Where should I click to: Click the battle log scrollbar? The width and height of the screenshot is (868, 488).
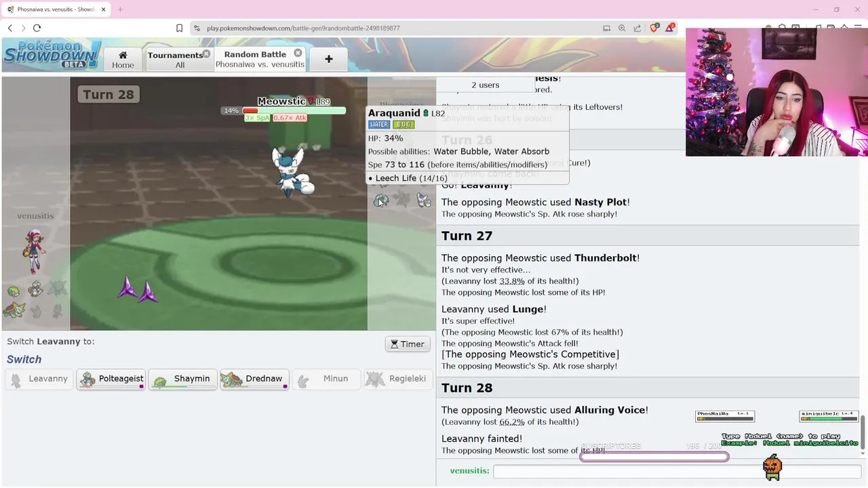863,431
